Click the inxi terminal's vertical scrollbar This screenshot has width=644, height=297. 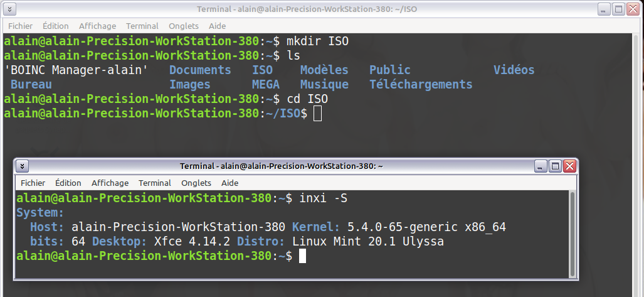coord(571,232)
